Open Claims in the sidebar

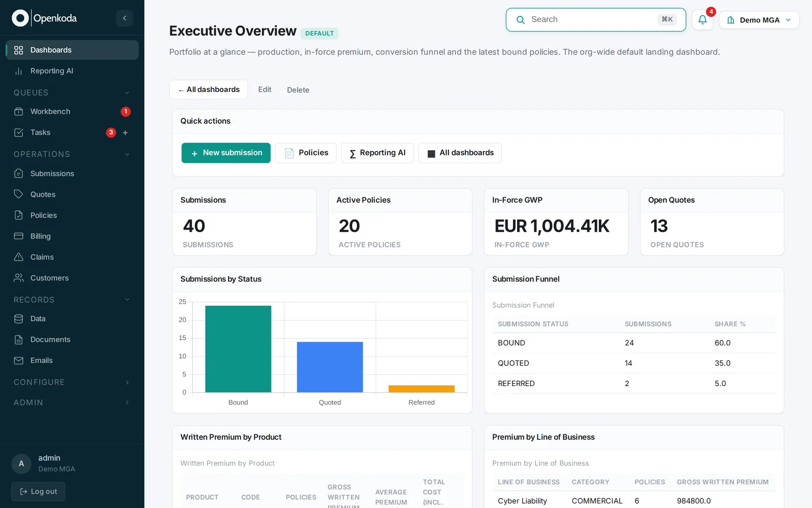pos(72,257)
